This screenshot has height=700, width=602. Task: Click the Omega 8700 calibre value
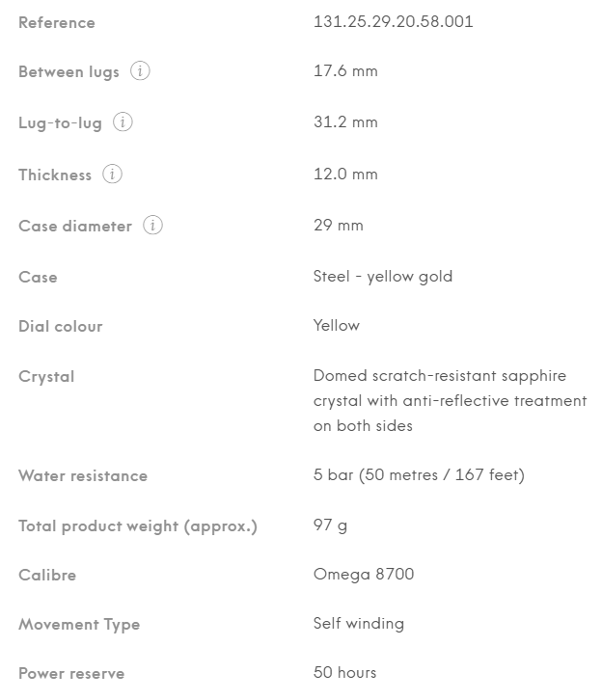click(364, 575)
